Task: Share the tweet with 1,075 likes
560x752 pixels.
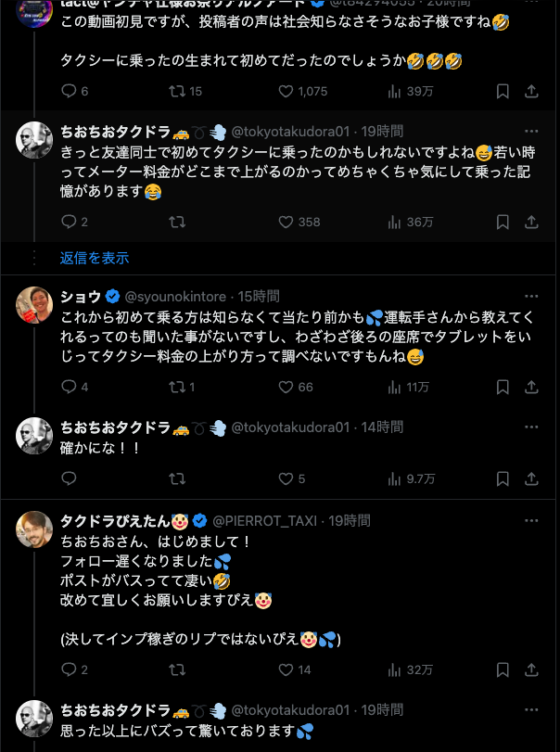Action: click(x=531, y=91)
